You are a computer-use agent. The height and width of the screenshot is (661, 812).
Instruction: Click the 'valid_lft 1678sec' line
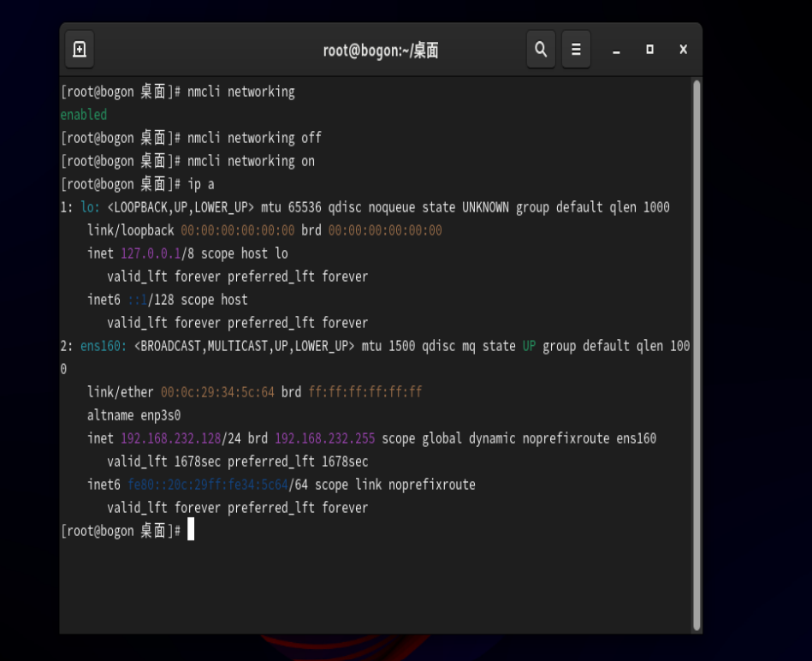[x=238, y=462]
